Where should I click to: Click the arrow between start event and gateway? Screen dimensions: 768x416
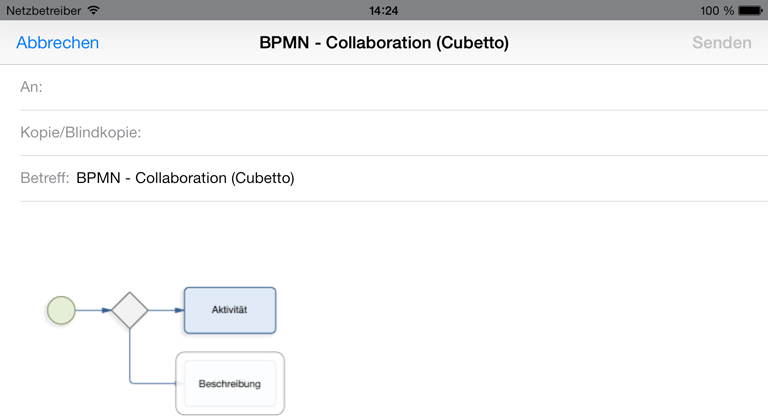(x=93, y=310)
